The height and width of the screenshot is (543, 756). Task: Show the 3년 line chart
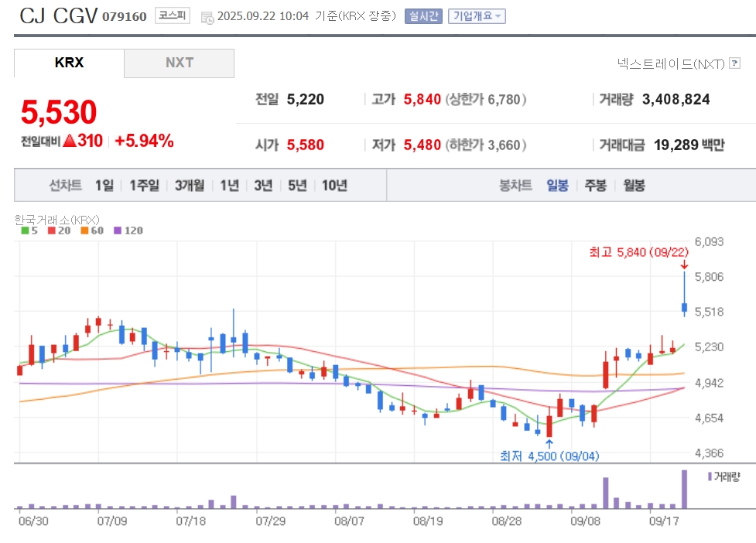coord(263,186)
